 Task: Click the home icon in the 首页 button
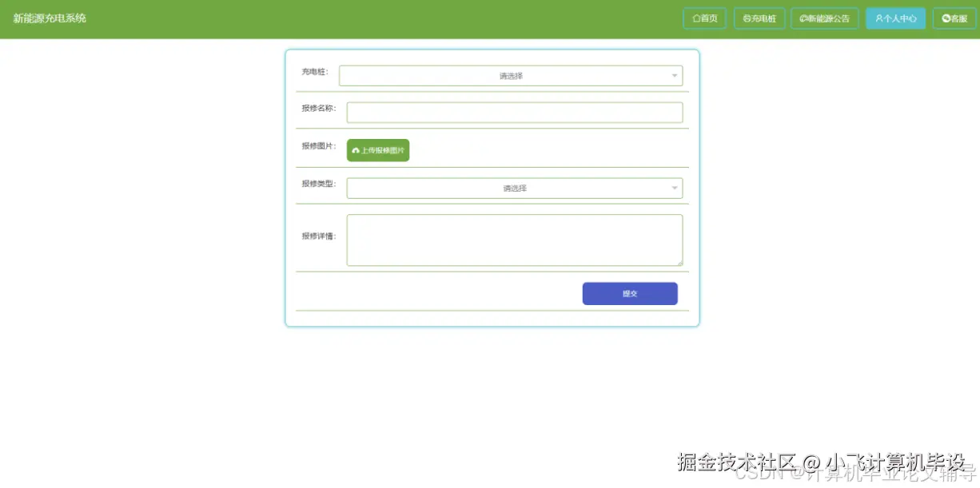point(695,18)
